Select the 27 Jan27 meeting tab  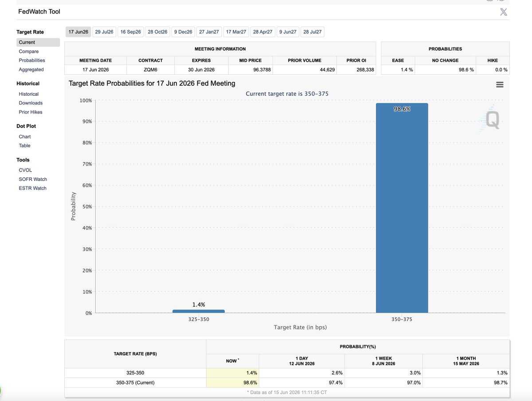click(x=209, y=32)
